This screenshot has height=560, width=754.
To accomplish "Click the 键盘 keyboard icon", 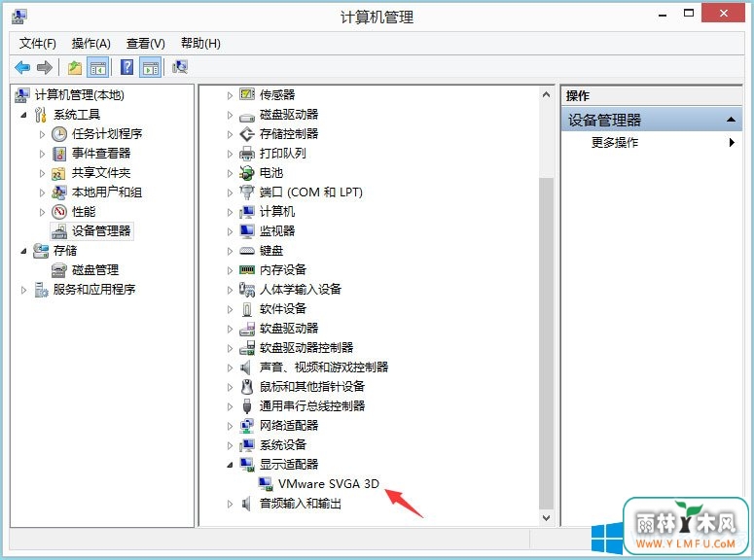I will (x=247, y=251).
